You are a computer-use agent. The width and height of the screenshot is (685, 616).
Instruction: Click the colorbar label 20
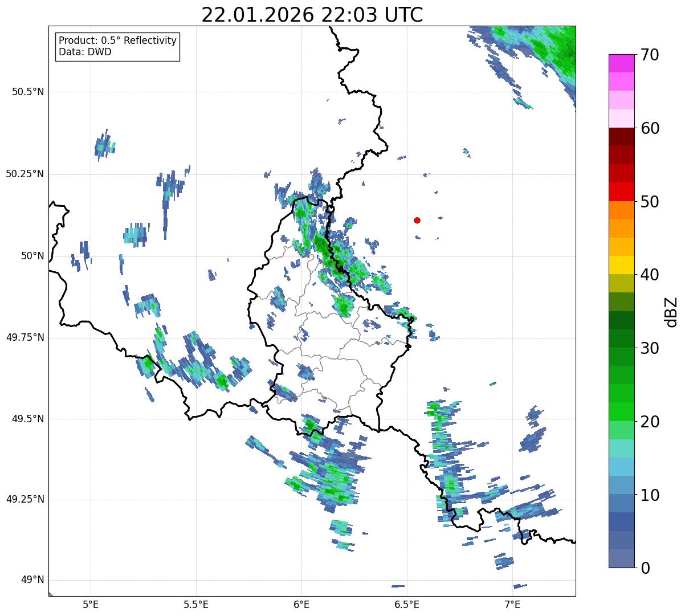point(650,422)
